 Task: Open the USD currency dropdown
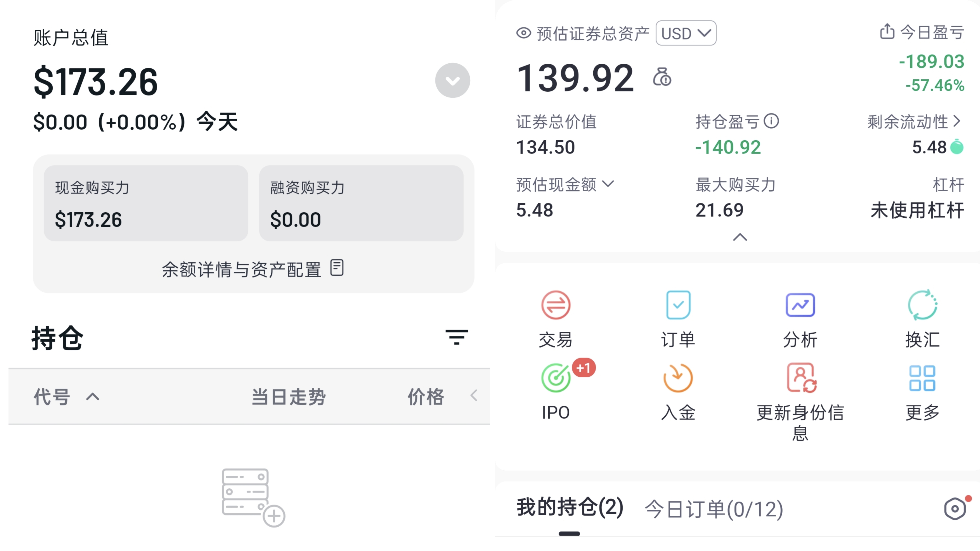click(686, 33)
